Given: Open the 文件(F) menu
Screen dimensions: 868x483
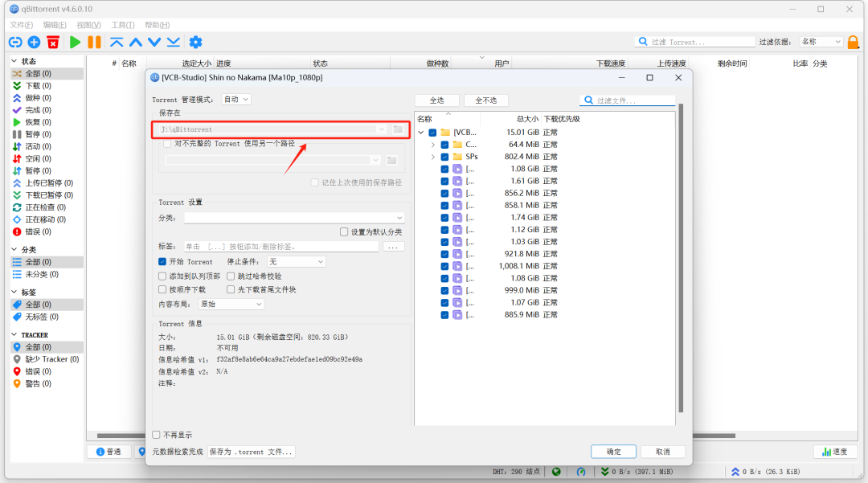Looking at the screenshot, I should coord(22,25).
